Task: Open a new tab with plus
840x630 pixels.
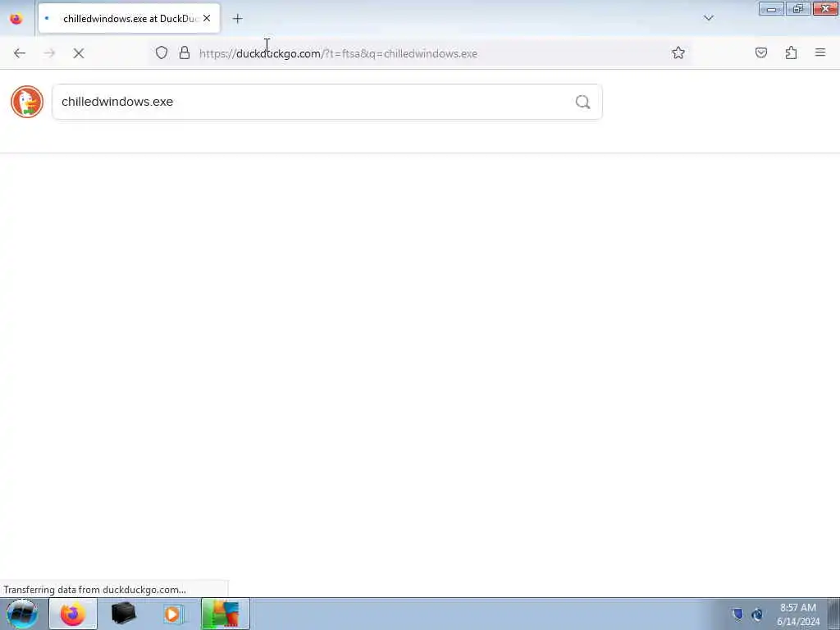Action: [x=237, y=19]
